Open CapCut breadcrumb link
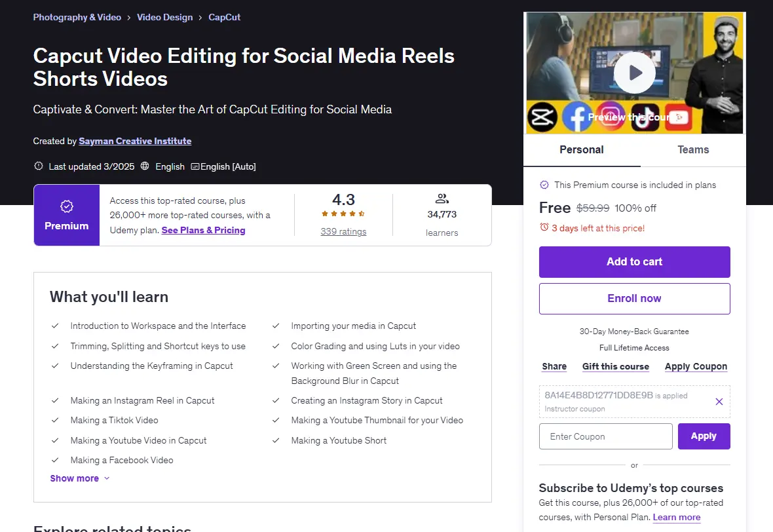This screenshot has height=532, width=773. [x=224, y=17]
